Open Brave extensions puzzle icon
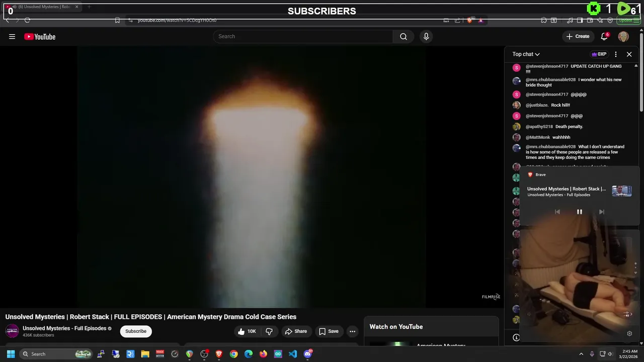644x362 pixels. pyautogui.click(x=544, y=20)
